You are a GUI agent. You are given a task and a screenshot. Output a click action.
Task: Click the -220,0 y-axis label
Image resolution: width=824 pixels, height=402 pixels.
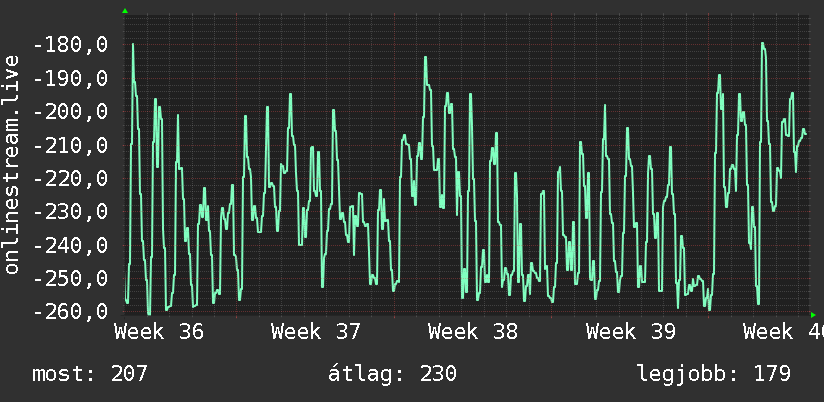click(70, 179)
